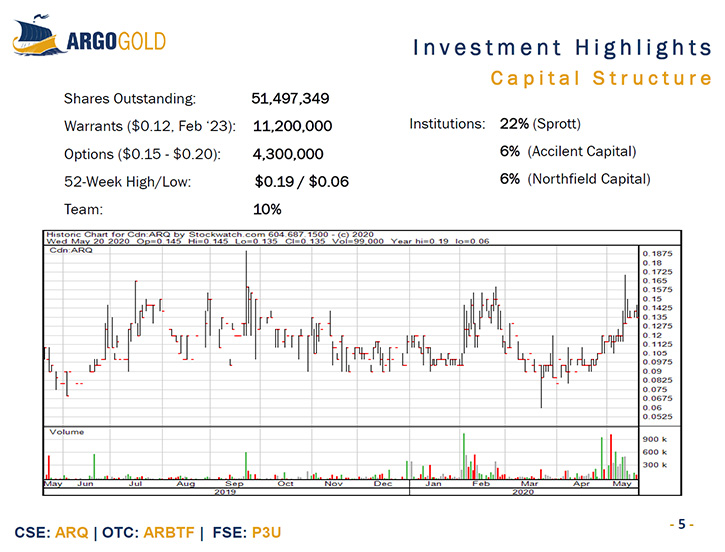725x552 pixels.
Task: Click the 'Feb' month axis label
Action: (x=481, y=484)
